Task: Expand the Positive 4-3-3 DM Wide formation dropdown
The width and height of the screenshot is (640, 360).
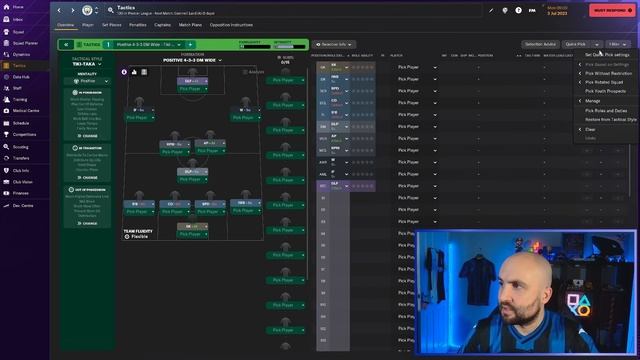Action: click(x=192, y=60)
